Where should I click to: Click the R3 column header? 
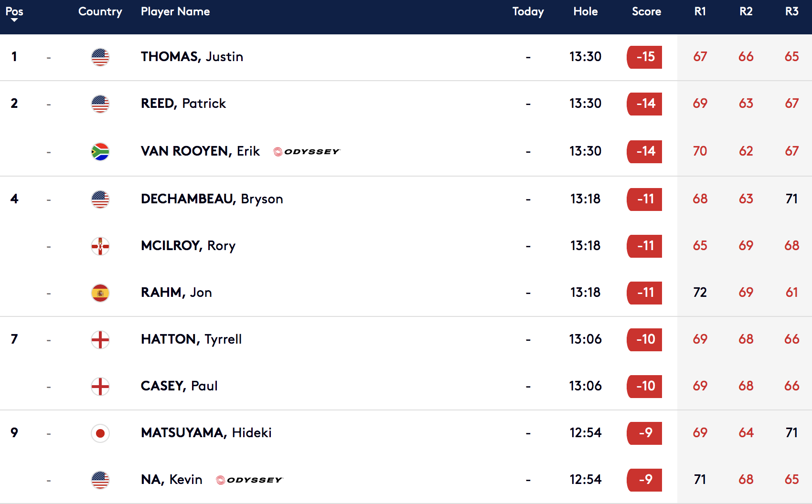791,11
